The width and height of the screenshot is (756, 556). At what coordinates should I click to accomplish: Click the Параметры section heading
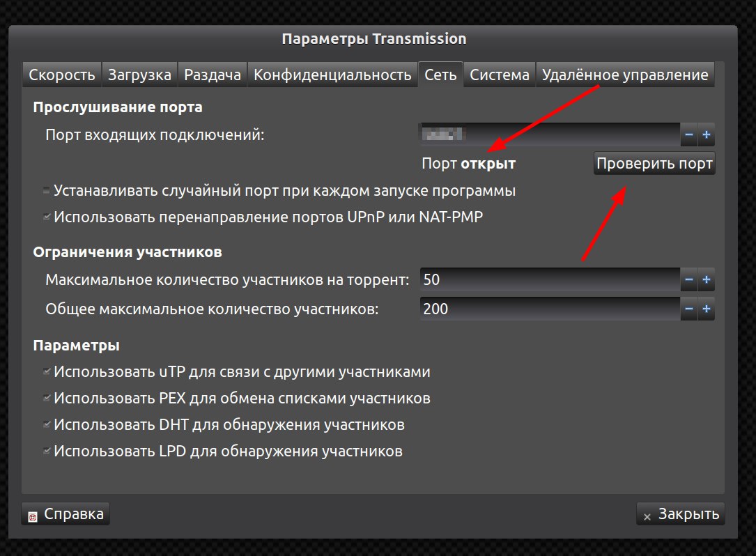(76, 346)
